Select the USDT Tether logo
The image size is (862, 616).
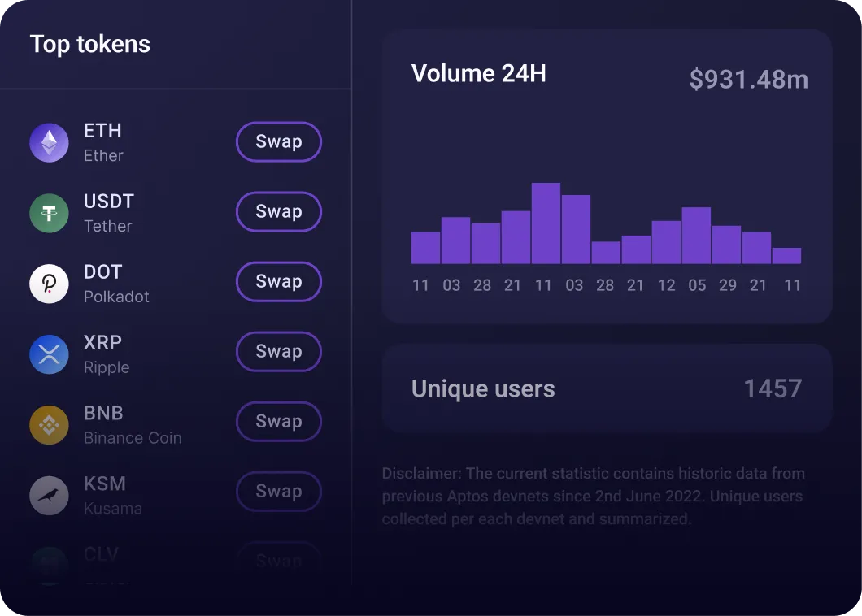[49, 212]
